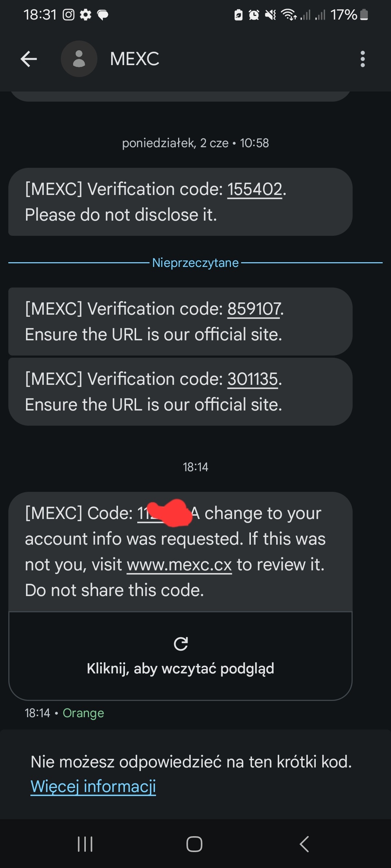Open the MEXC contact avatar
This screenshot has height=868, width=391.
(x=79, y=59)
